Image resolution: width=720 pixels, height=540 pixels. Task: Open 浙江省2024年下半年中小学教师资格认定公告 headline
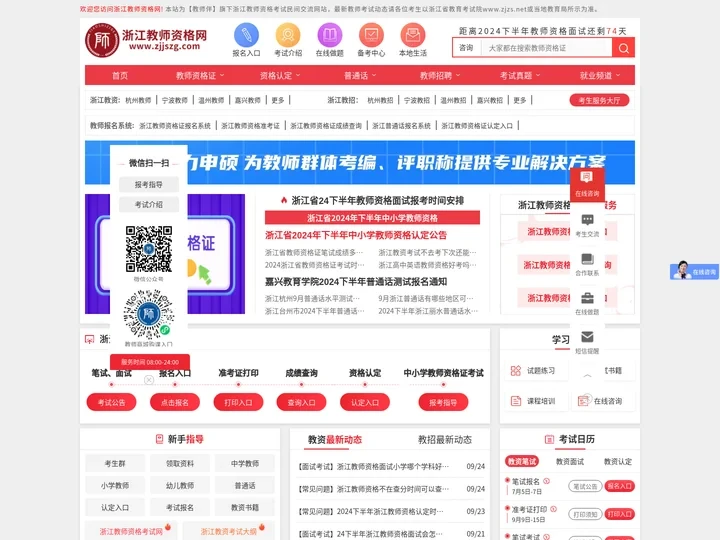coord(356,235)
